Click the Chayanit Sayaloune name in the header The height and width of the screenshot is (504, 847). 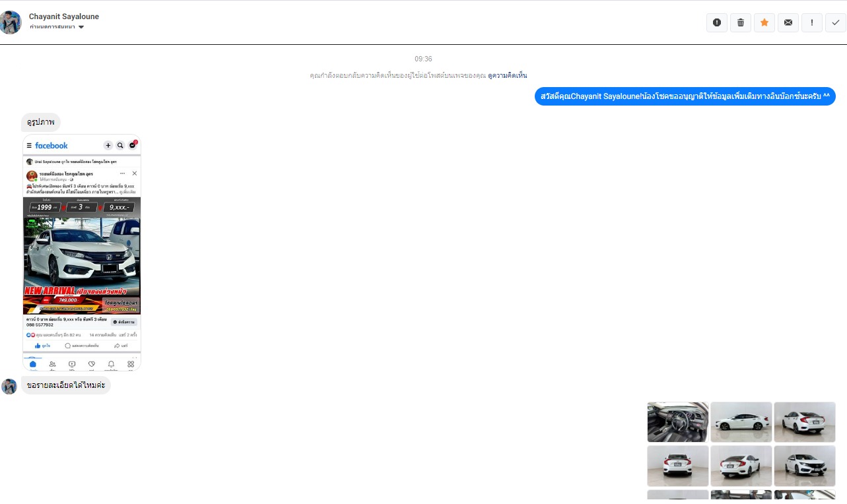click(x=64, y=16)
